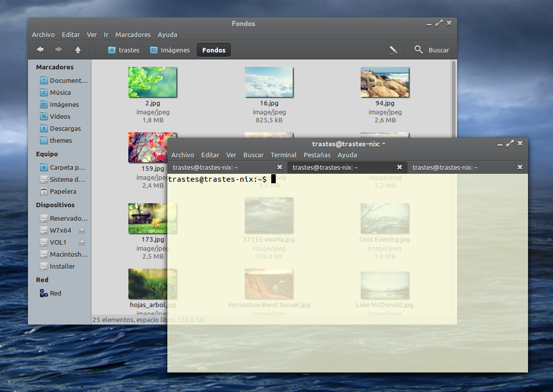Open the W7x64 device in sidebar
553x392 pixels.
click(56, 230)
